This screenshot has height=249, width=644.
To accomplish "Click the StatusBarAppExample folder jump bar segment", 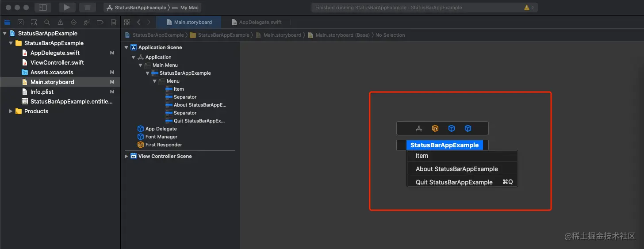I will 220,35.
